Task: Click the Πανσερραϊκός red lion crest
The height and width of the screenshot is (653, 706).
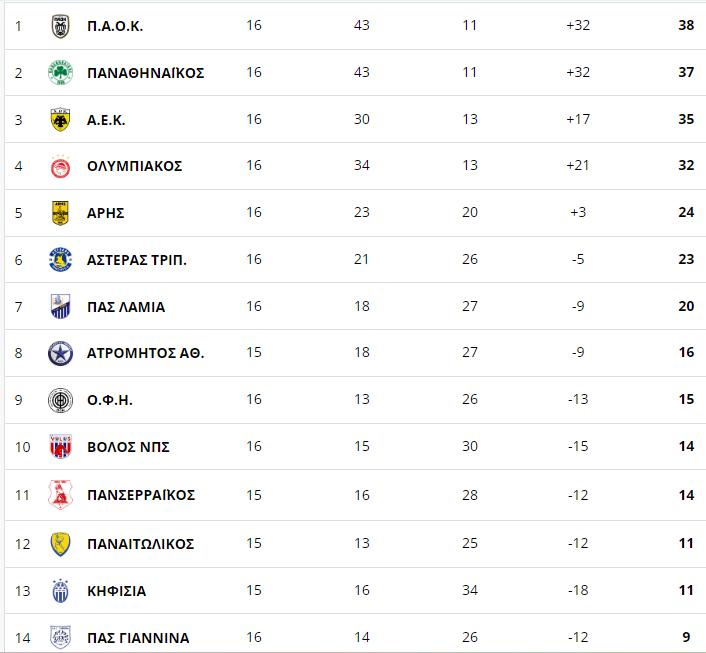Action: 60,494
